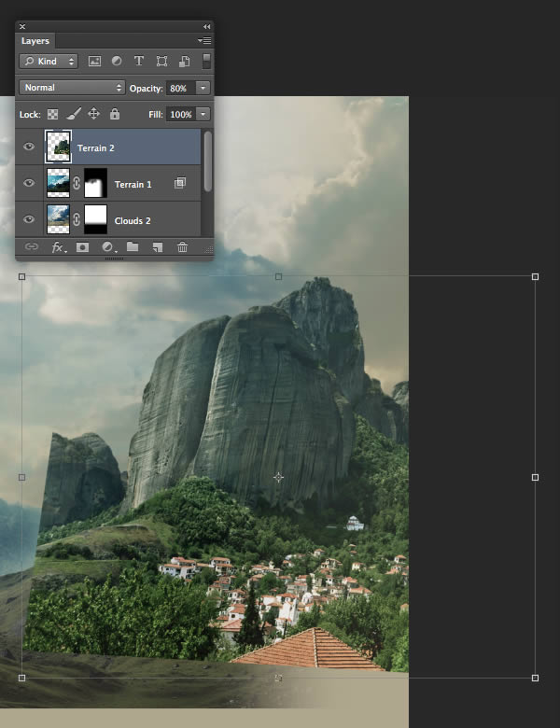
Task: Toggle layer filtering on/off switch
Action: [x=206, y=61]
